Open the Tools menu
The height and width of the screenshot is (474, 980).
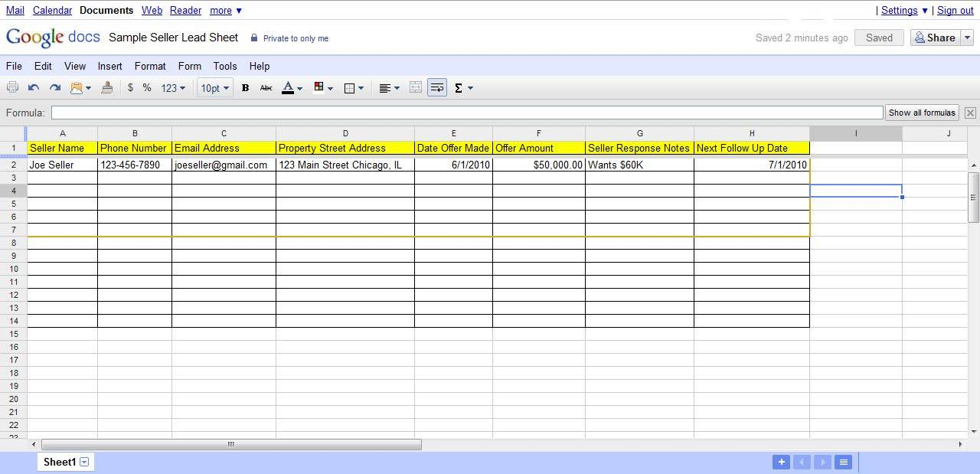(225, 66)
